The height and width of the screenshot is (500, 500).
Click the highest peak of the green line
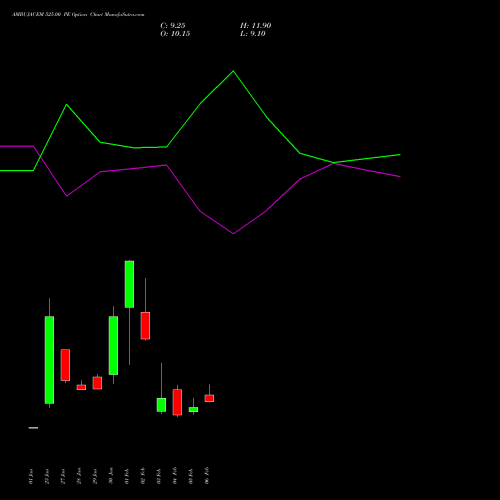tap(233, 71)
